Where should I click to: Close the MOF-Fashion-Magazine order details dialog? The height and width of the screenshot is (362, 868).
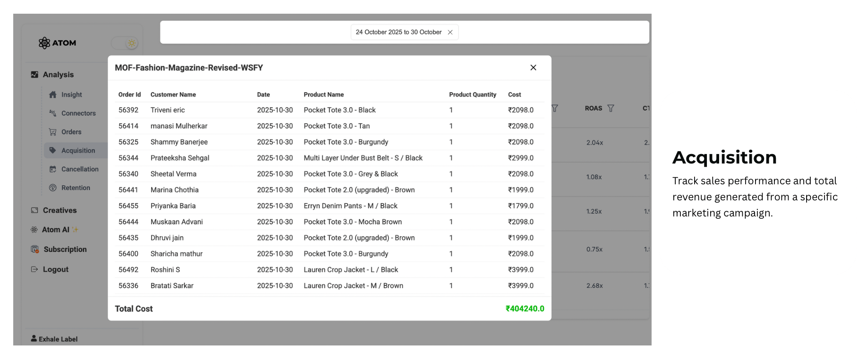pyautogui.click(x=533, y=68)
